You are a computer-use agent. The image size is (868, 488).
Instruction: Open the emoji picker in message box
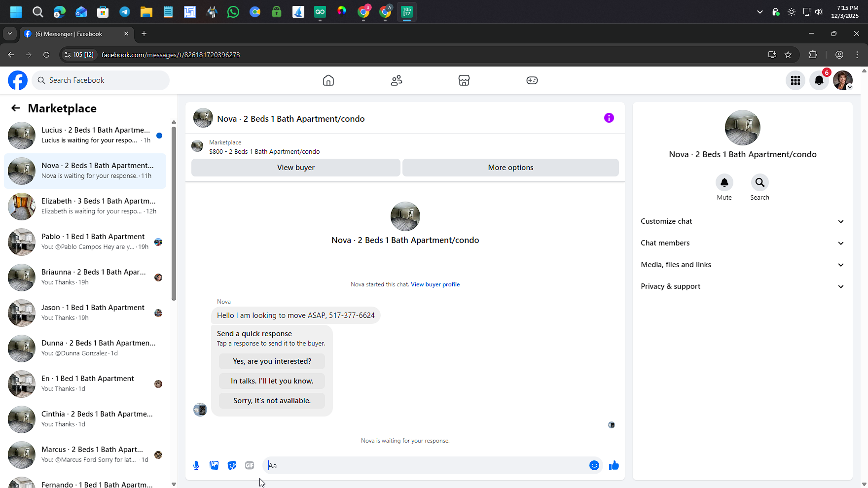594,465
